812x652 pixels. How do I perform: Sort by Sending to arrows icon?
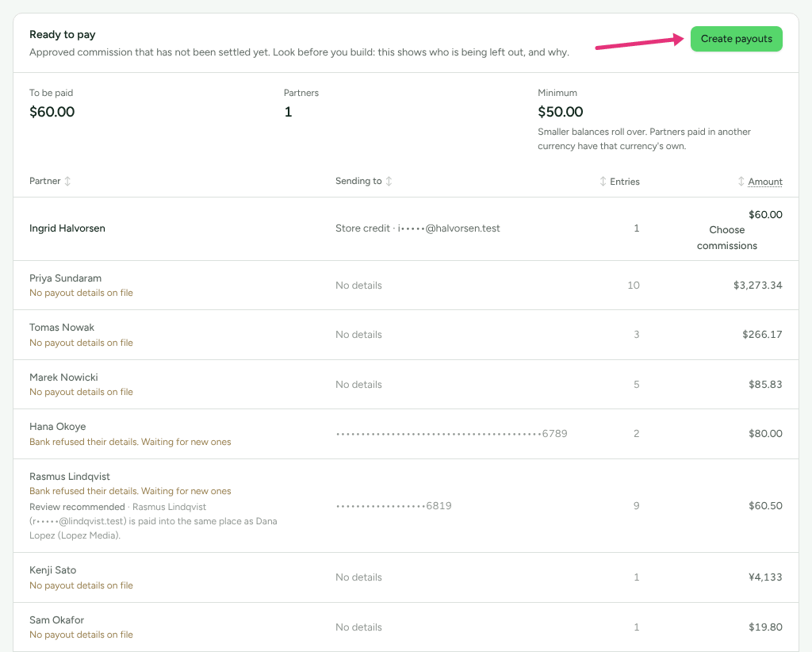point(389,182)
